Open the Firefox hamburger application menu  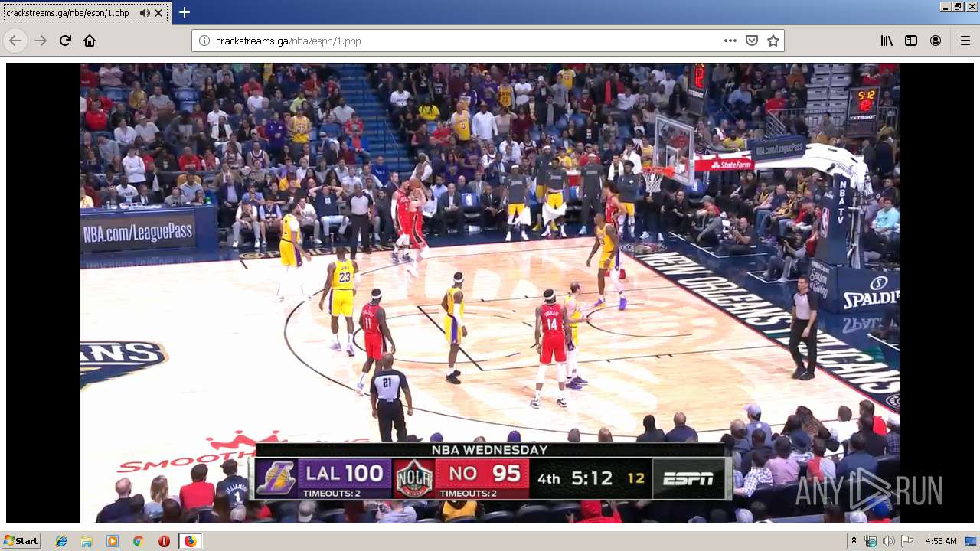click(x=965, y=41)
